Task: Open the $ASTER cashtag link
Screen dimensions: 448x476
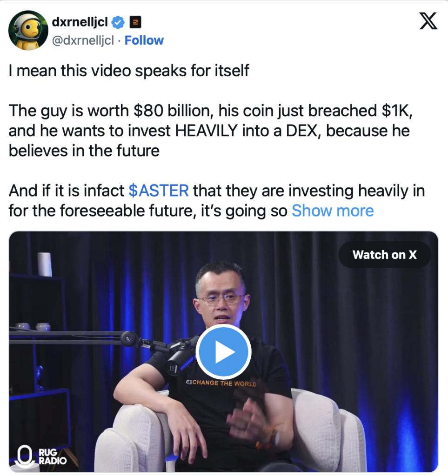Action: pos(159,191)
